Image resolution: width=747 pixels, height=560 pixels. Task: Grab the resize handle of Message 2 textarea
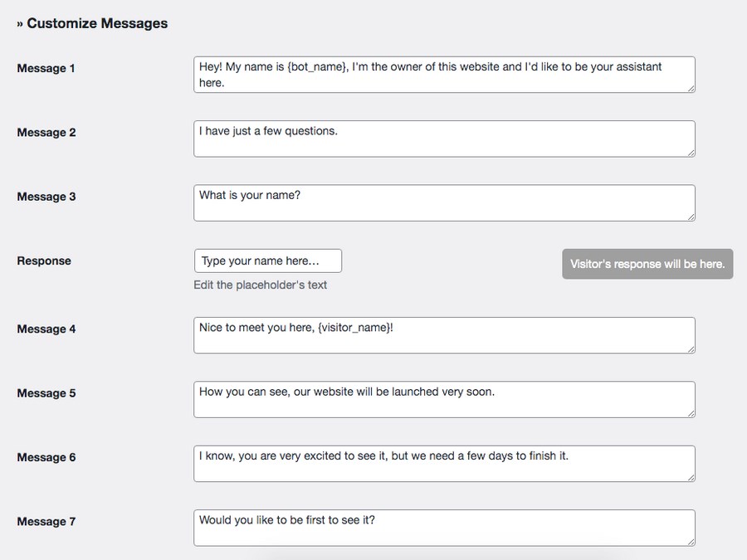[x=691, y=153]
